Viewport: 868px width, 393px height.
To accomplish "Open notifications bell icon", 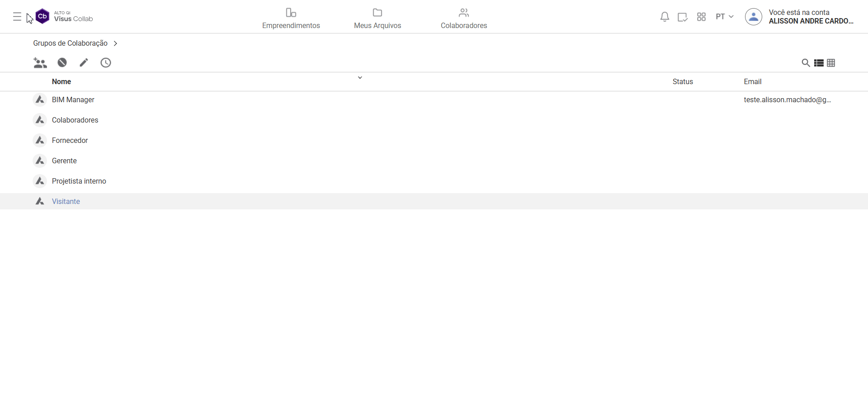I will click(665, 17).
